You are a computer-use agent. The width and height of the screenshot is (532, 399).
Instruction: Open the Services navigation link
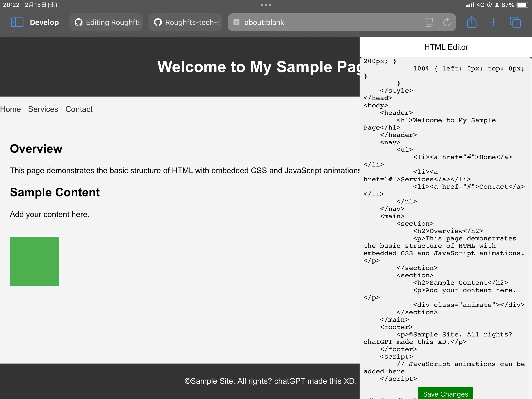(x=43, y=109)
